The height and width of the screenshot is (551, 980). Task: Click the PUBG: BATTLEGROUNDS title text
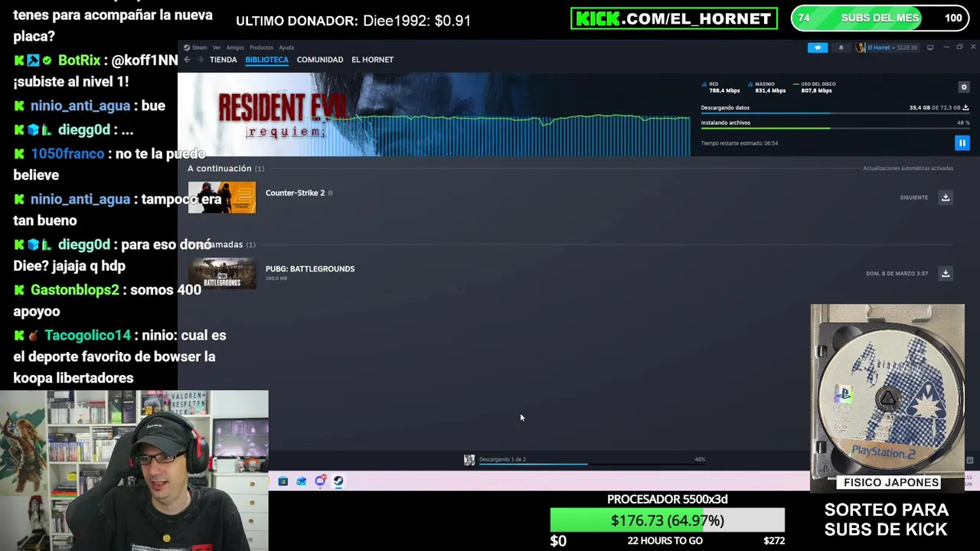[310, 269]
